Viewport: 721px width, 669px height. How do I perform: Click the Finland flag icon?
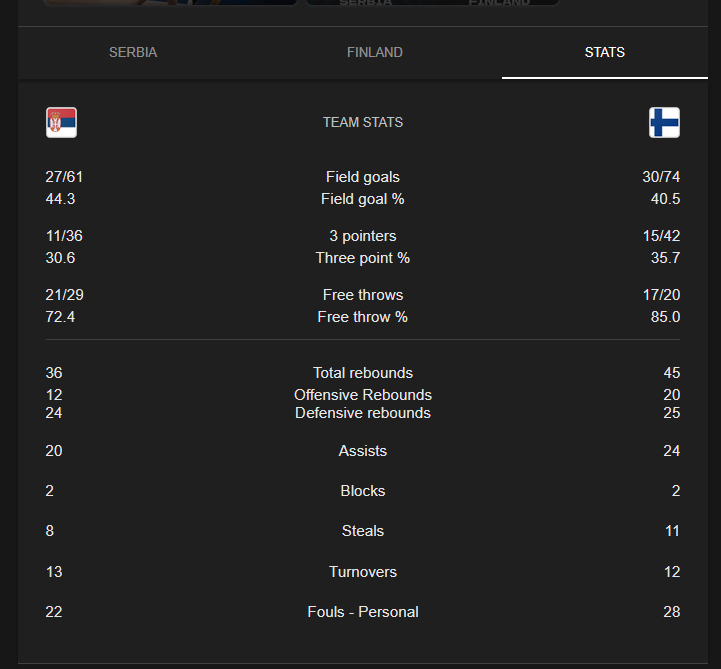pyautogui.click(x=664, y=122)
